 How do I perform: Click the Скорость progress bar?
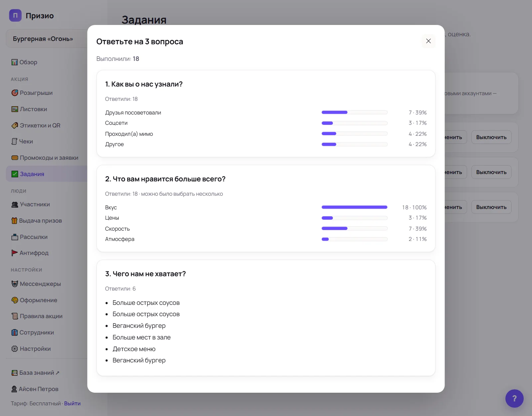pyautogui.click(x=354, y=229)
